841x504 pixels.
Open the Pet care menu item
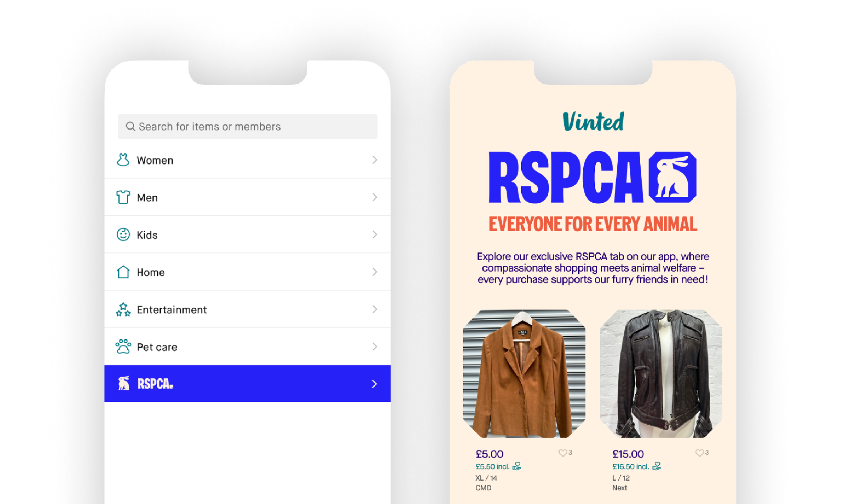click(247, 347)
